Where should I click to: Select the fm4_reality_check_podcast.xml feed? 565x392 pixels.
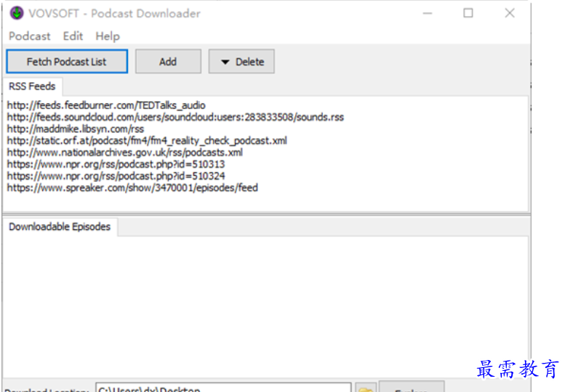pyautogui.click(x=147, y=140)
